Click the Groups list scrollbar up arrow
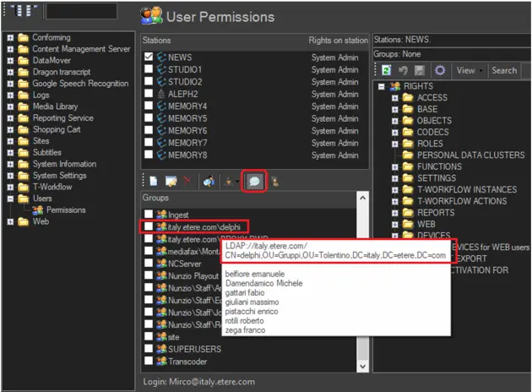Image resolution: width=532 pixels, height=392 pixels. click(363, 199)
